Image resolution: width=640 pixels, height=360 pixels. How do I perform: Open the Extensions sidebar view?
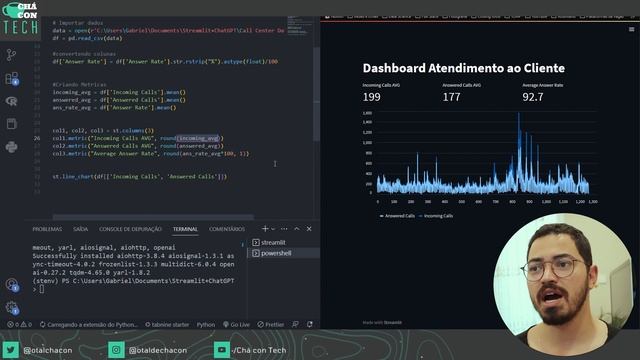click(x=11, y=78)
